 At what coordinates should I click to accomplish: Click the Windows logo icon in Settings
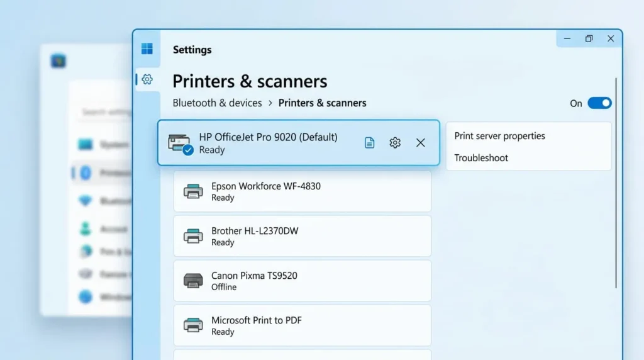tap(147, 49)
